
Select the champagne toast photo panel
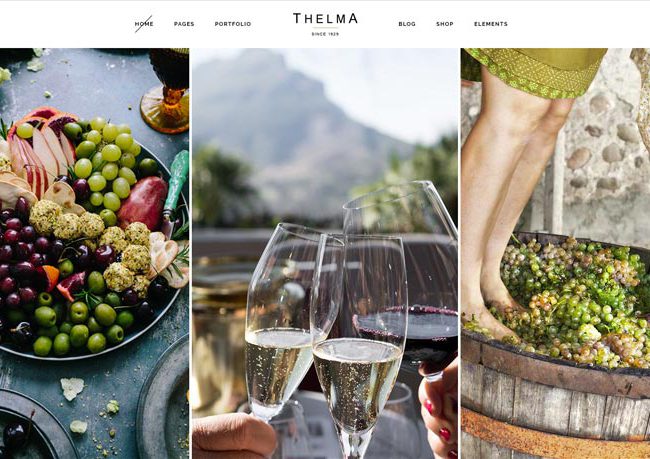click(325, 253)
